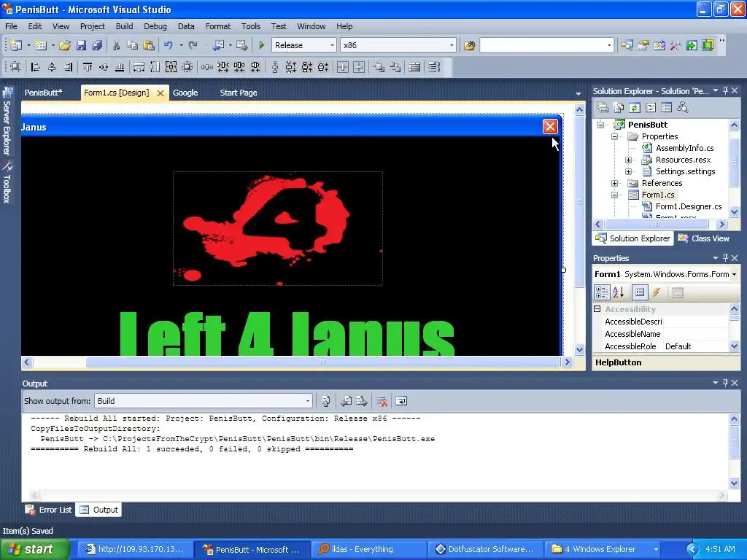The image size is (747, 560).
Task: Open the Debug menu
Action: pyautogui.click(x=155, y=26)
